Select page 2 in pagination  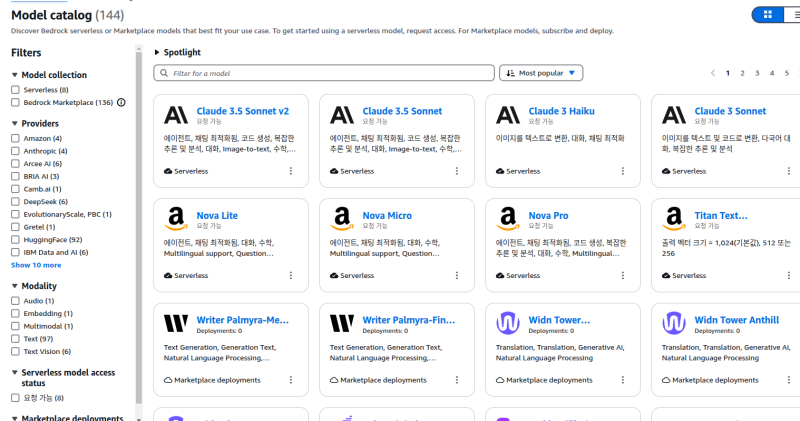pyautogui.click(x=742, y=73)
